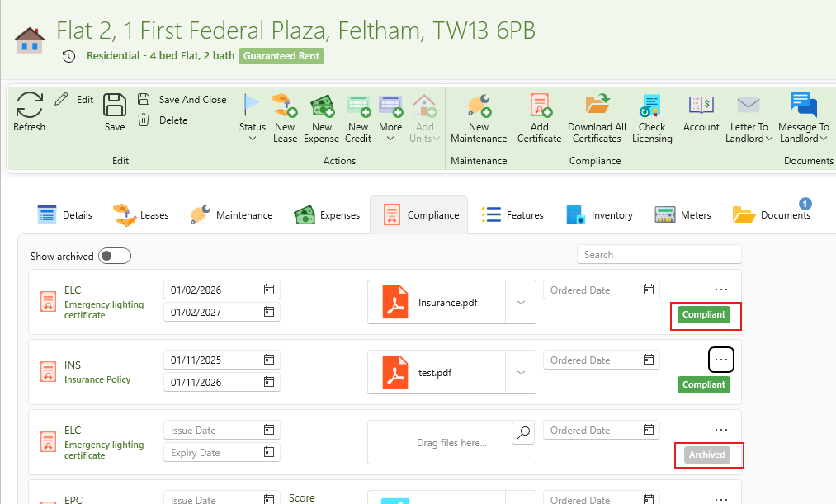Click the property title text

[296, 31]
